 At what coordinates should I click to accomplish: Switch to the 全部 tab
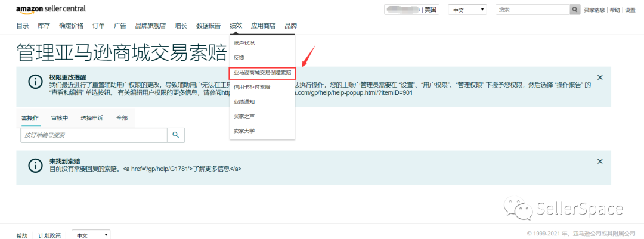[x=122, y=118]
